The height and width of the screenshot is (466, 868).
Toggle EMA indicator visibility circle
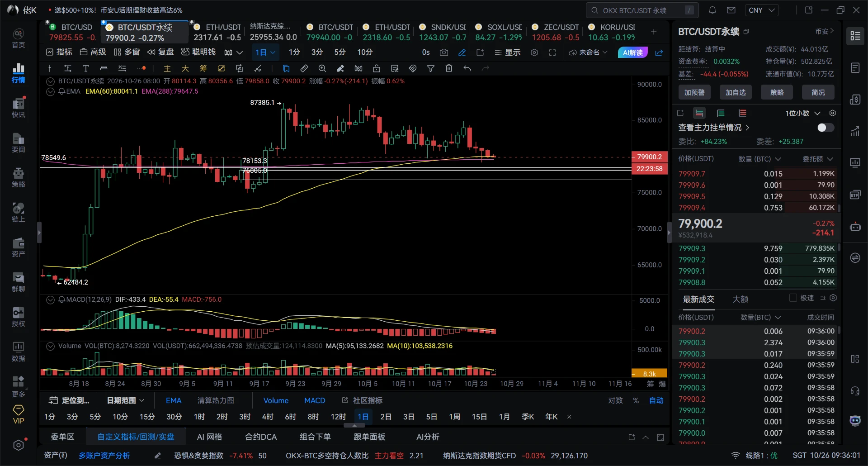point(51,91)
